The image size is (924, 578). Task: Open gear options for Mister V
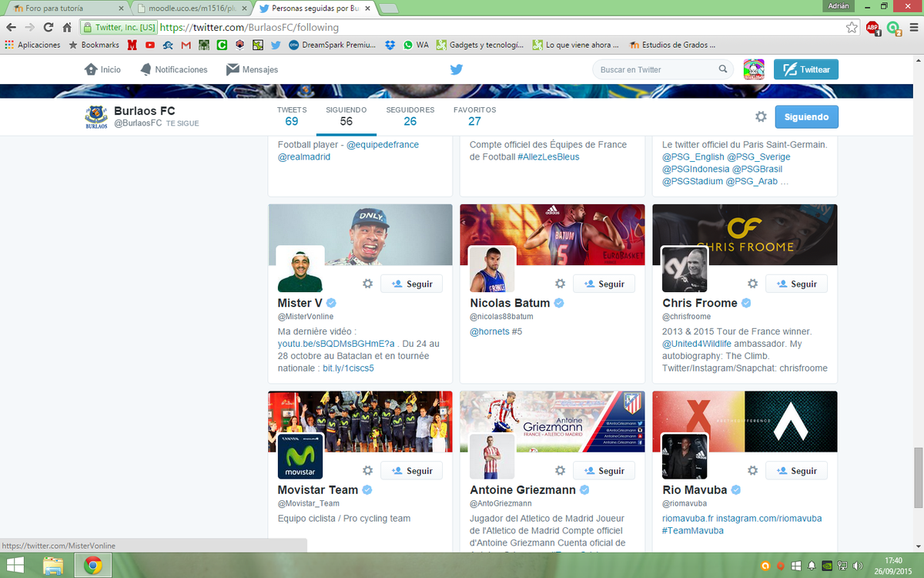[x=367, y=284]
